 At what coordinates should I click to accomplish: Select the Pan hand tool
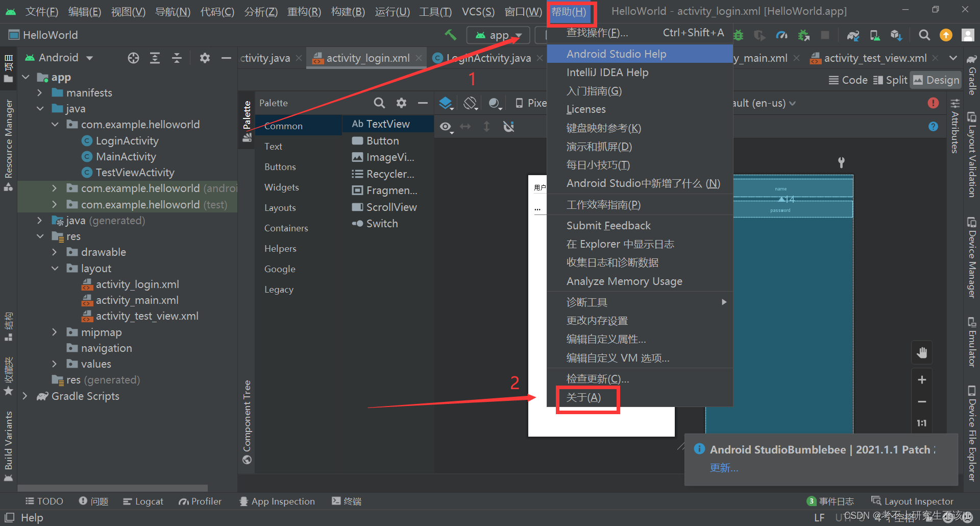[922, 353]
